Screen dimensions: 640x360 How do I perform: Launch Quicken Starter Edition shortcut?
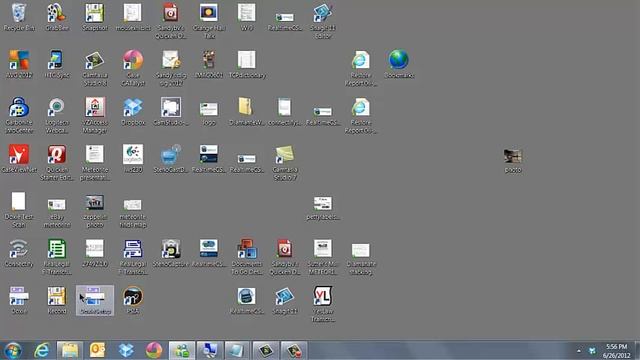click(x=57, y=162)
